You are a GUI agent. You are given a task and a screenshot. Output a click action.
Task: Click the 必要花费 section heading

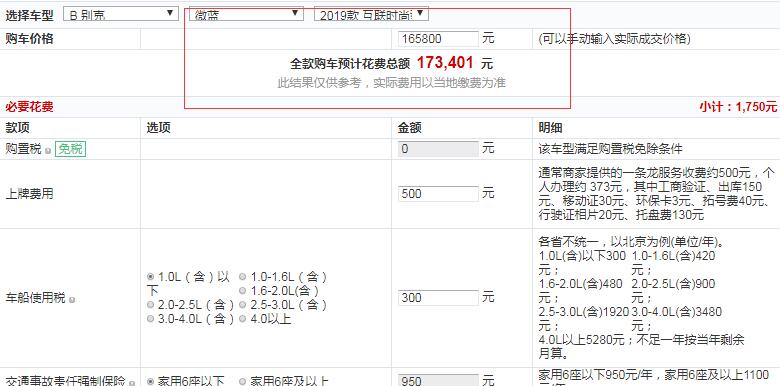pos(29,107)
